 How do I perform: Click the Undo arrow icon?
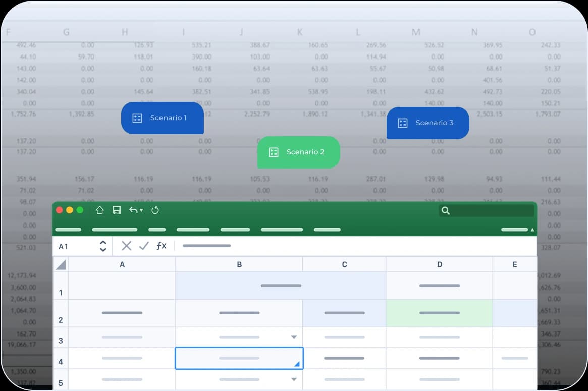click(133, 210)
